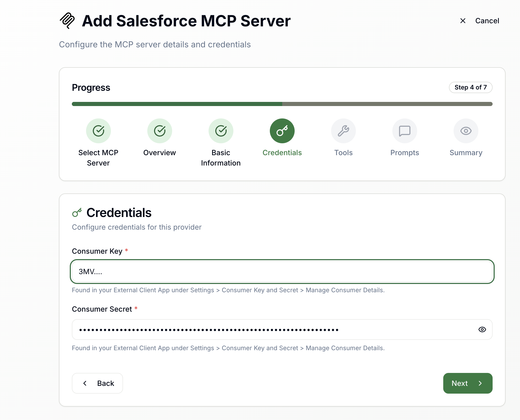Click into the Consumer Key field
The image size is (520, 420).
click(282, 272)
